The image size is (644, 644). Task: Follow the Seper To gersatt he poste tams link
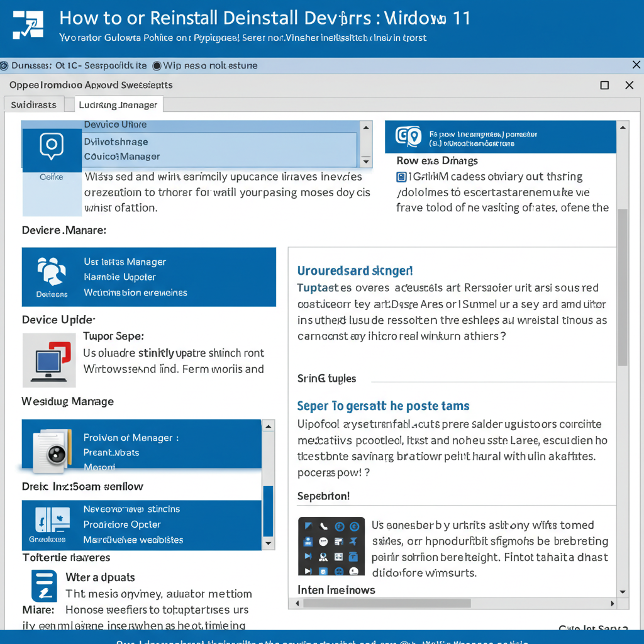click(383, 406)
